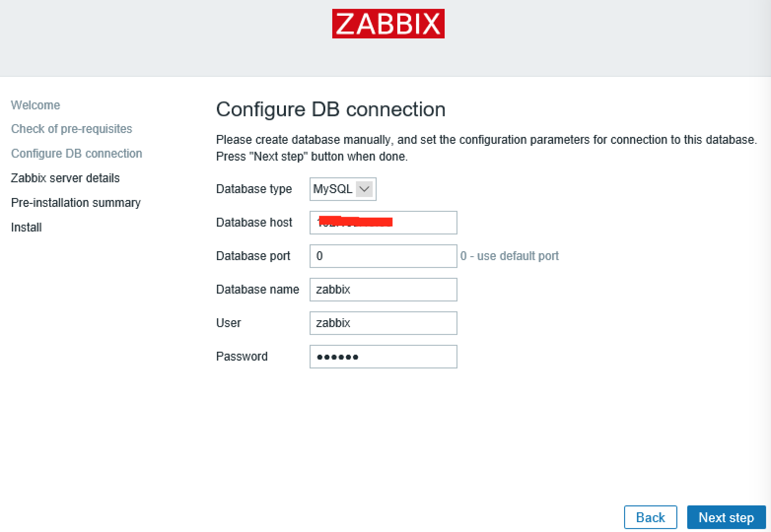Open Zabbix server details step
771x532 pixels.
pyautogui.click(x=65, y=178)
